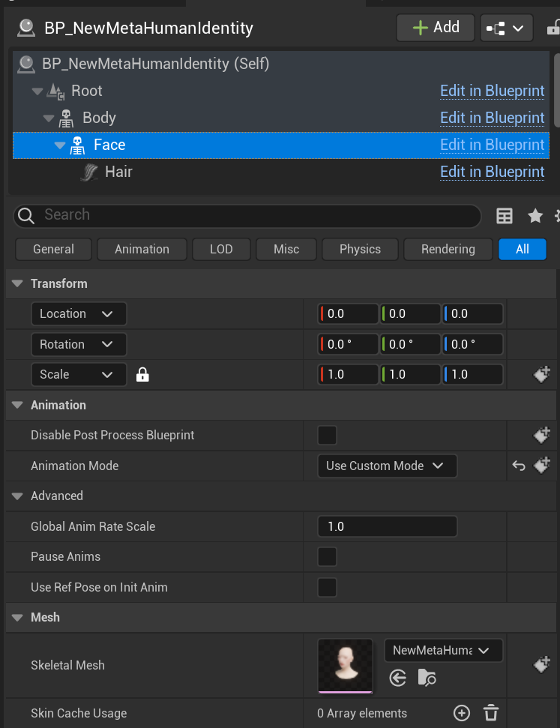The width and height of the screenshot is (560, 728).
Task: Switch to the Misc filter tab
Action: (286, 250)
